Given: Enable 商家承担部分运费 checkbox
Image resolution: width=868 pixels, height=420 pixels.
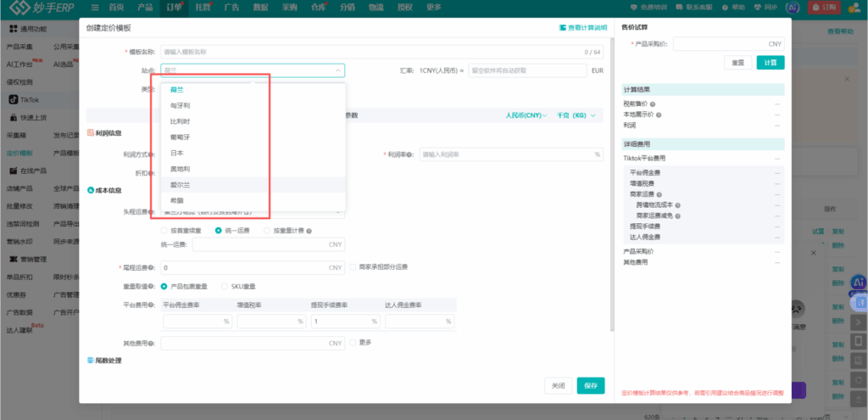Looking at the screenshot, I should coord(353,267).
